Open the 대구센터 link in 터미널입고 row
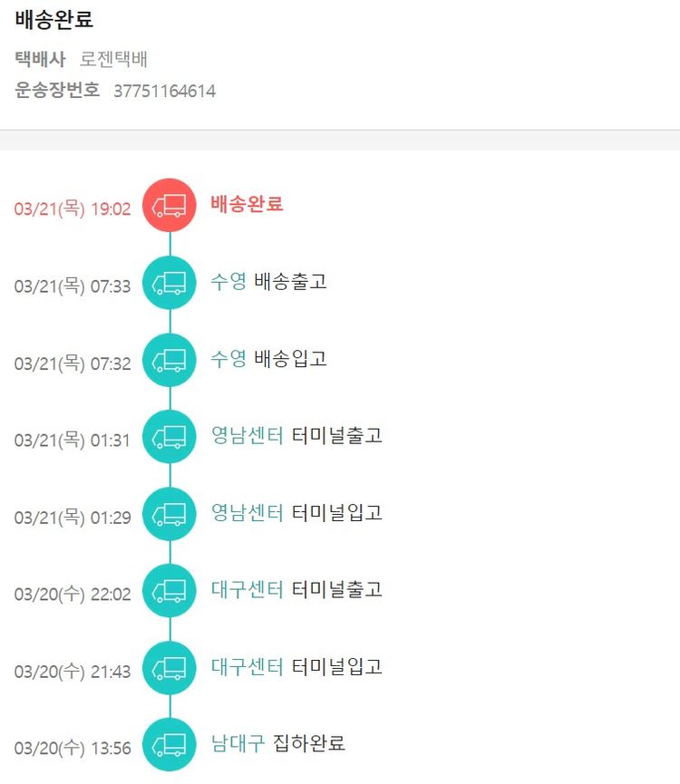The image size is (680, 784). [247, 667]
